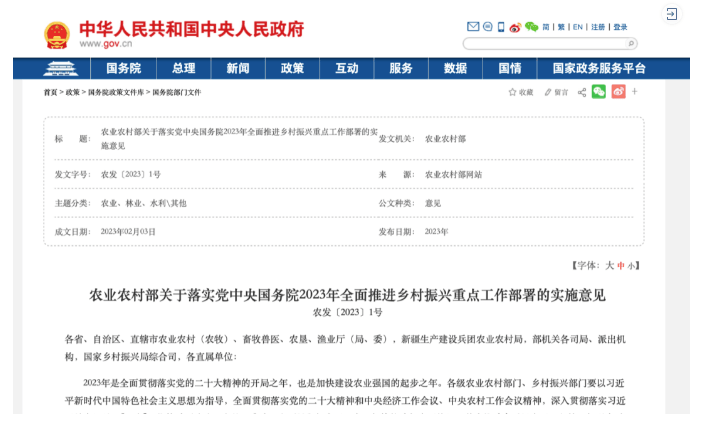Open the mobile phone client icon

tap(501, 27)
